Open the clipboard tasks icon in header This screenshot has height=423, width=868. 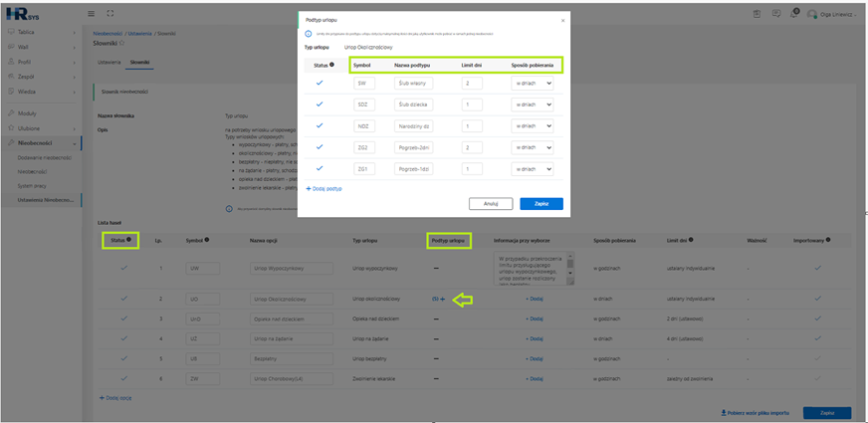pyautogui.click(x=758, y=14)
